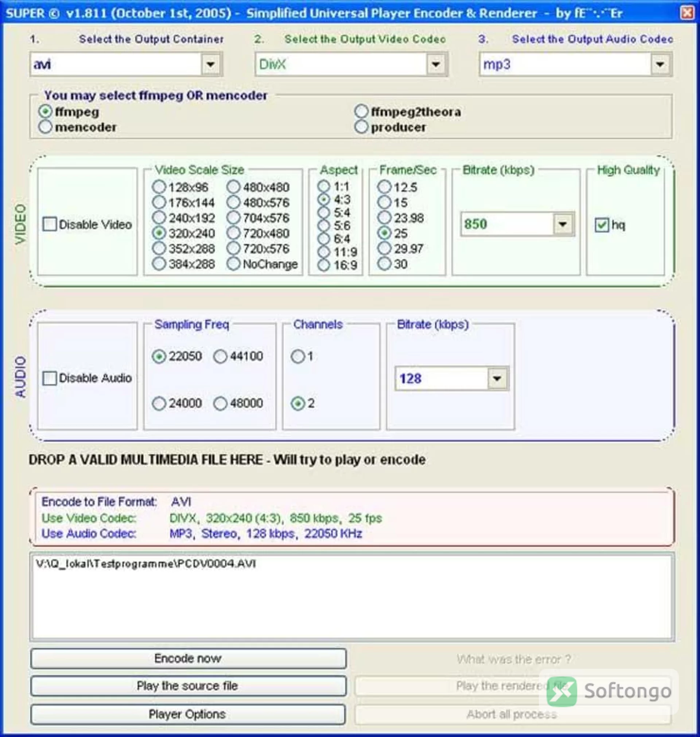Expand the video Bitrate 850 dropdown
Screen dimensions: 700x737
point(518,224)
